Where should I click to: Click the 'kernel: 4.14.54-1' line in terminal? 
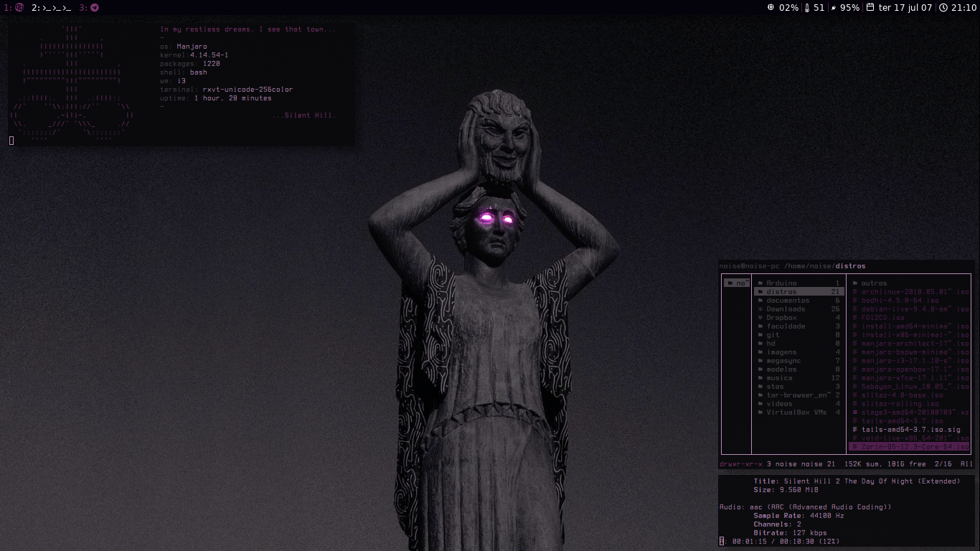coord(194,55)
